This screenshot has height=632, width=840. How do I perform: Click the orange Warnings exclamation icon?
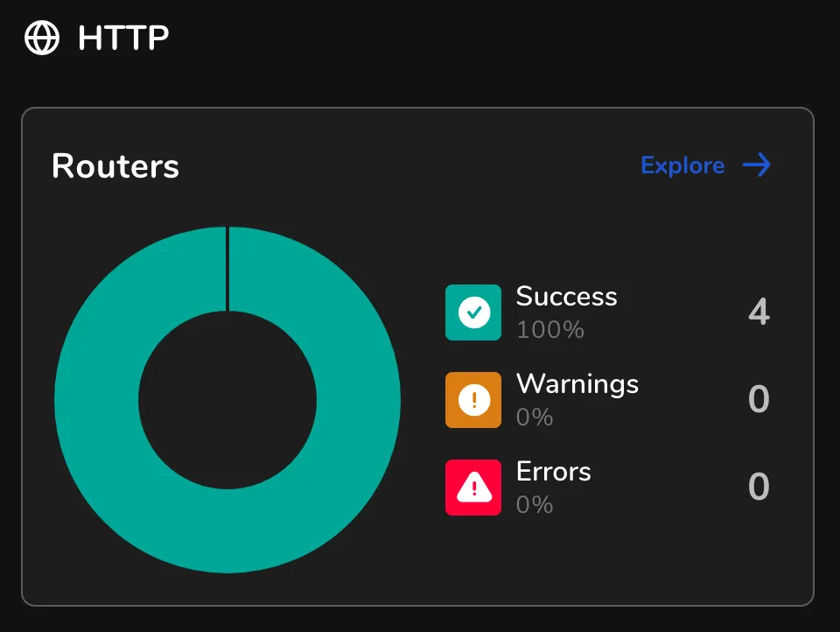click(473, 400)
